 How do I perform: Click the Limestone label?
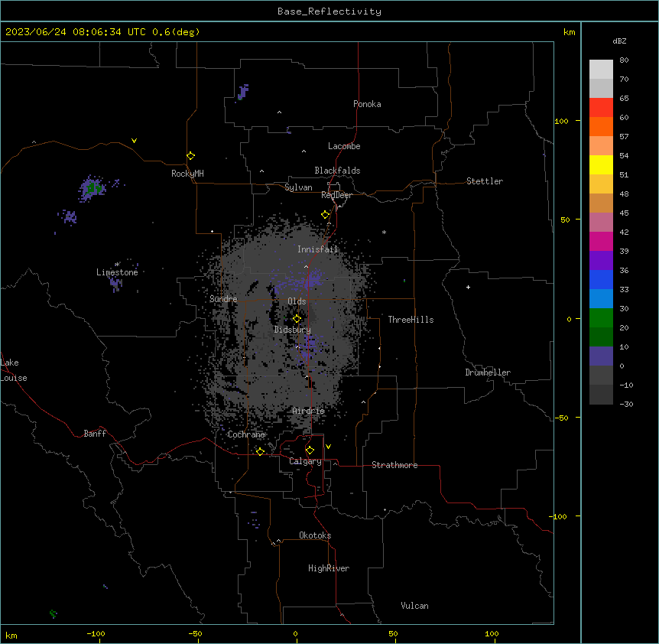pyautogui.click(x=117, y=272)
